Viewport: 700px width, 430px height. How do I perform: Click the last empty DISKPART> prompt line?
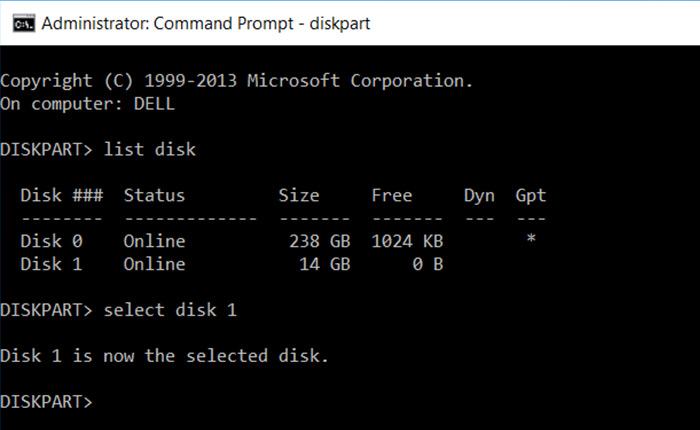click(46, 401)
